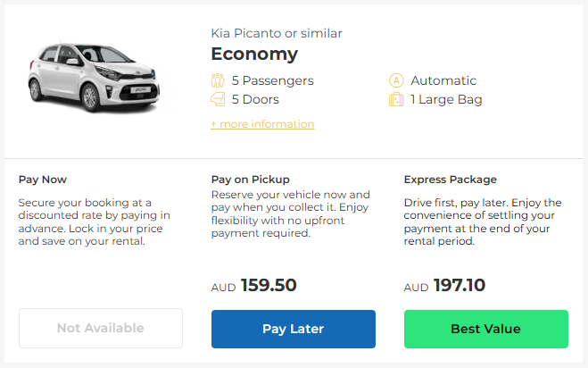Image resolution: width=588 pixels, height=368 pixels.
Task: Click the AUD 197.10 price
Action: (x=444, y=286)
